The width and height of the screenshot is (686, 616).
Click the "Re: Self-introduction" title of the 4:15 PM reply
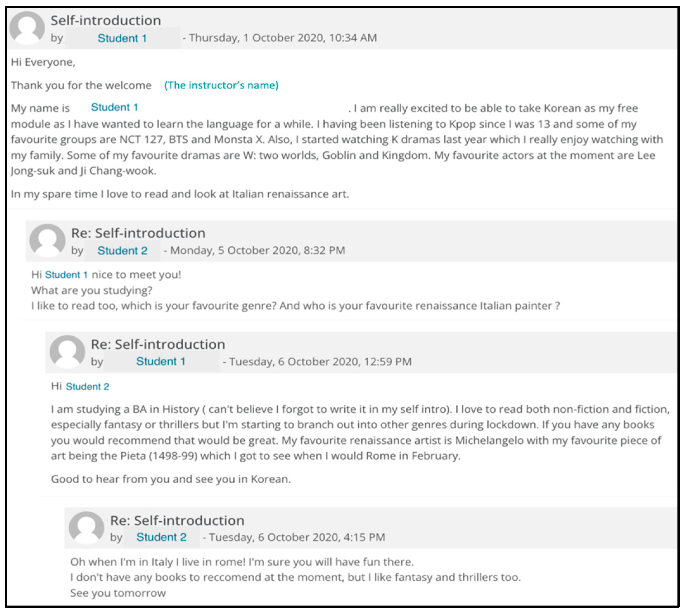pyautogui.click(x=177, y=521)
